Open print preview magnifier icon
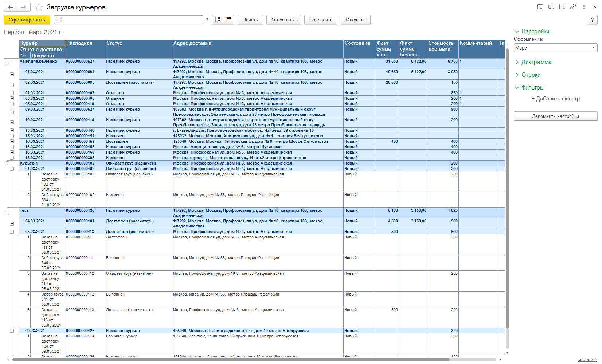Viewport: 602px width, 364px height. tap(562, 7)
